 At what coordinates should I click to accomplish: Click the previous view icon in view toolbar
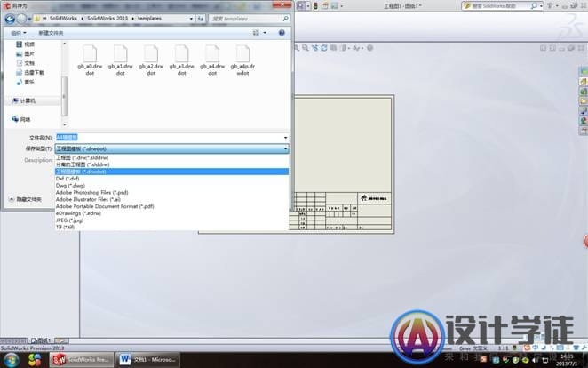pyautogui.click(x=315, y=48)
